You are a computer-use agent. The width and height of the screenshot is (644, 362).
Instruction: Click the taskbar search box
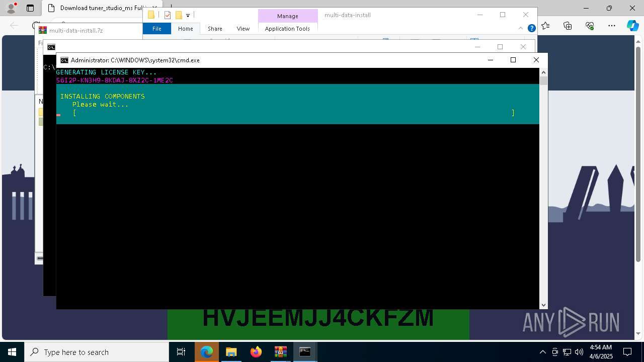pos(97,352)
